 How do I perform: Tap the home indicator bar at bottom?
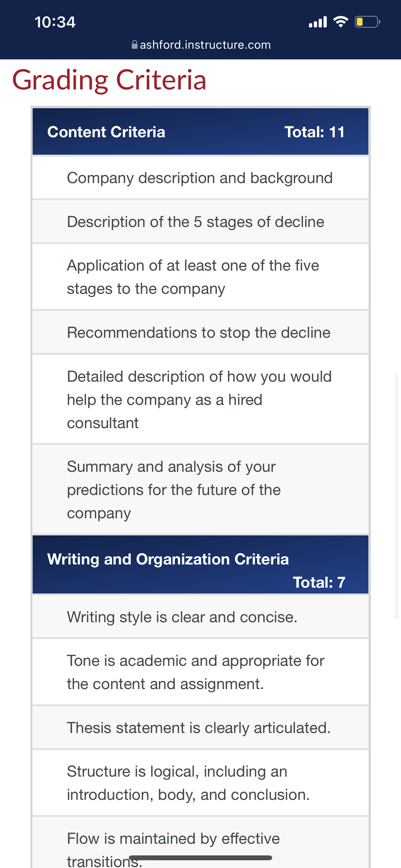click(x=200, y=858)
